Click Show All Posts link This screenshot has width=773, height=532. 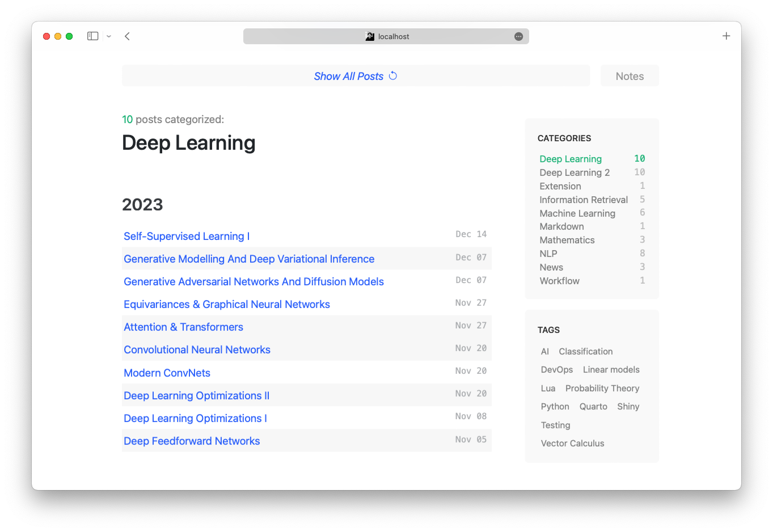348,76
